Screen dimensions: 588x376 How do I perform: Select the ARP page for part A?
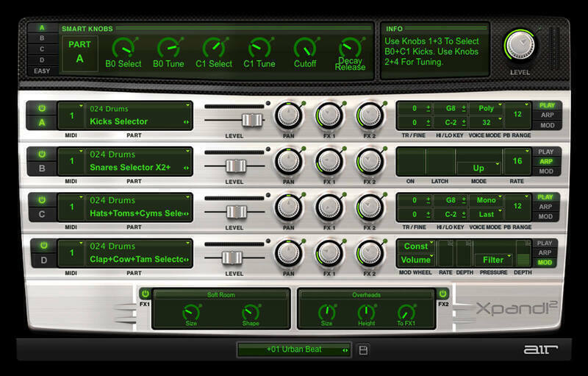click(547, 116)
